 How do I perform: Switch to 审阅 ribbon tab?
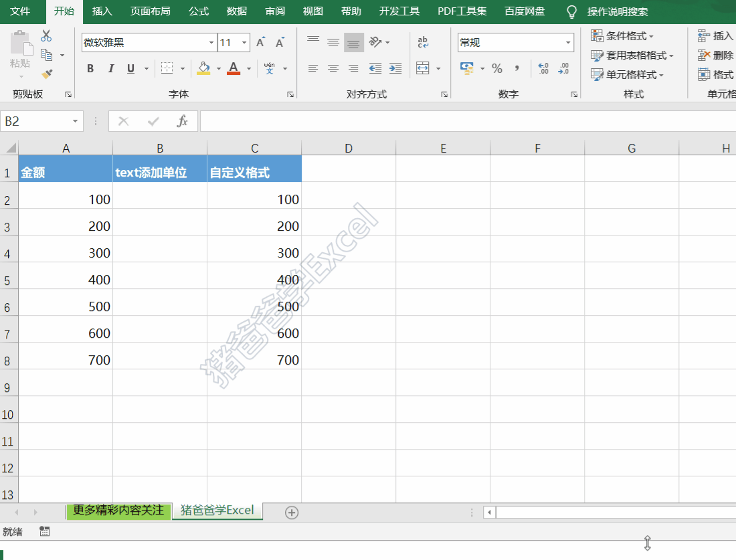275,11
